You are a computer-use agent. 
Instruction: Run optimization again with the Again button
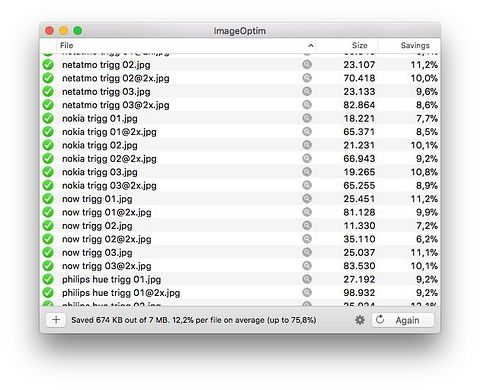[403, 320]
